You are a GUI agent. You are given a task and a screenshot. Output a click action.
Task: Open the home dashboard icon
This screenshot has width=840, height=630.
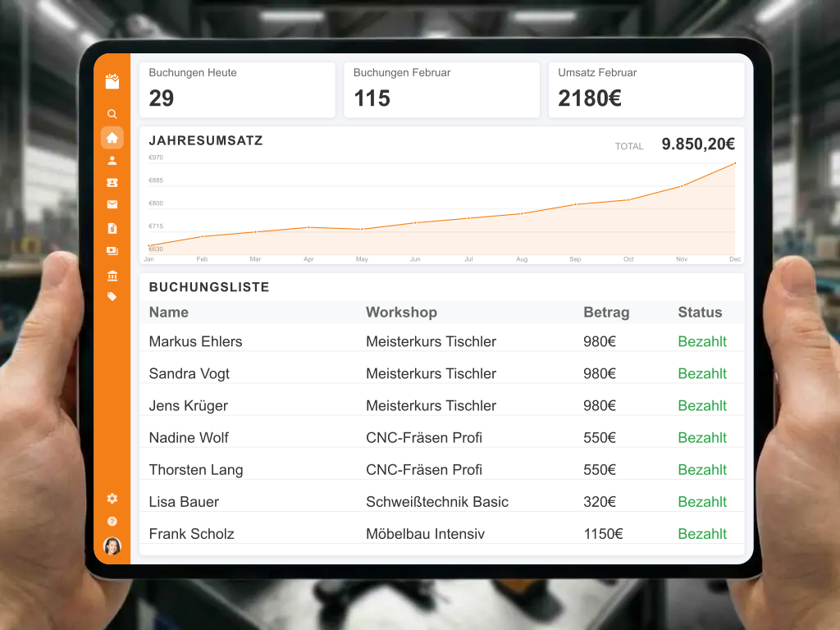pyautogui.click(x=112, y=137)
